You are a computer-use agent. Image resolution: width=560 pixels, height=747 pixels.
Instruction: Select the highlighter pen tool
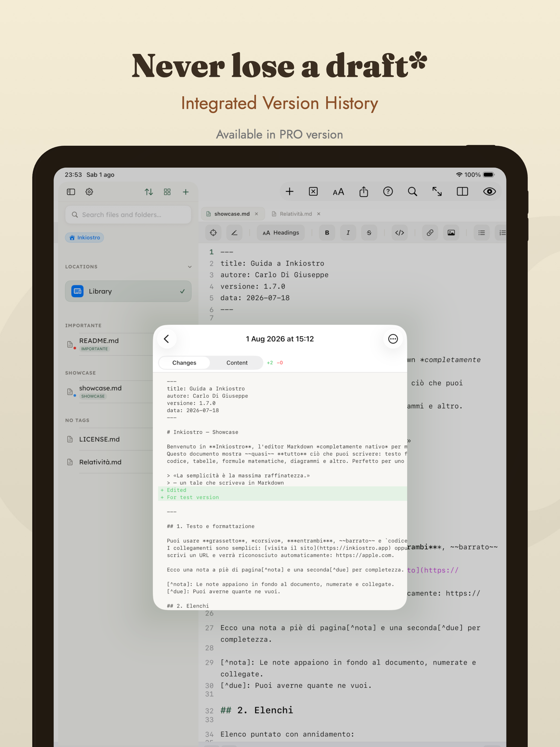click(234, 233)
